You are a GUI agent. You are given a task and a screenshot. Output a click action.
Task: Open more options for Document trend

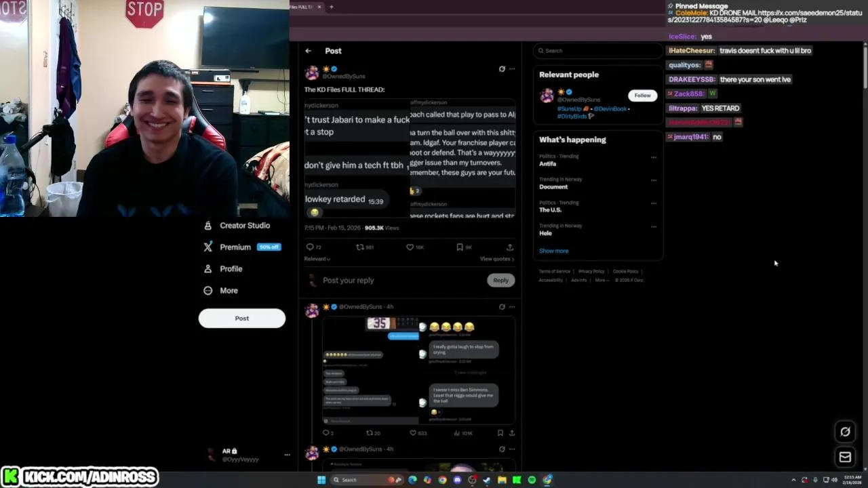(654, 180)
